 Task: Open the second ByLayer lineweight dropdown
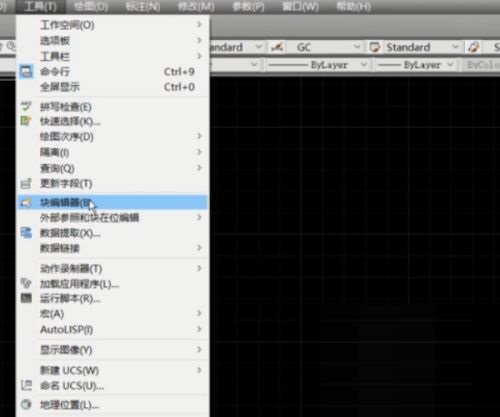click(450, 64)
